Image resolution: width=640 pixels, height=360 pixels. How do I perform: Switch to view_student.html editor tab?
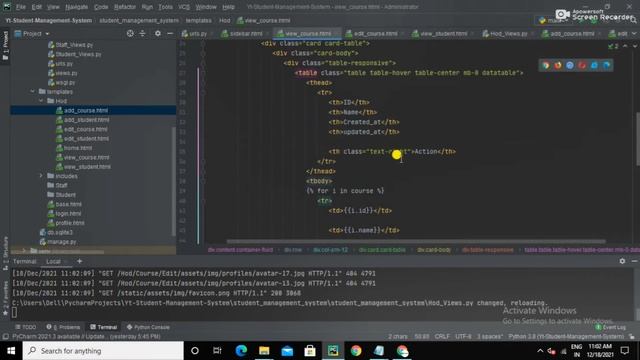point(443,33)
